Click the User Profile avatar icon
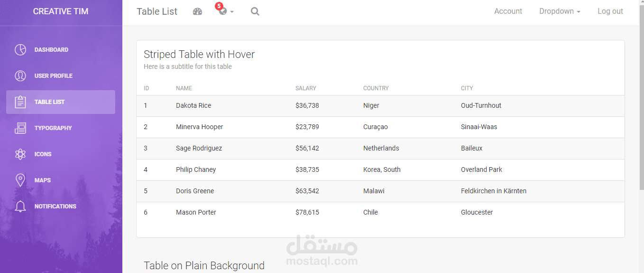 pyautogui.click(x=20, y=76)
